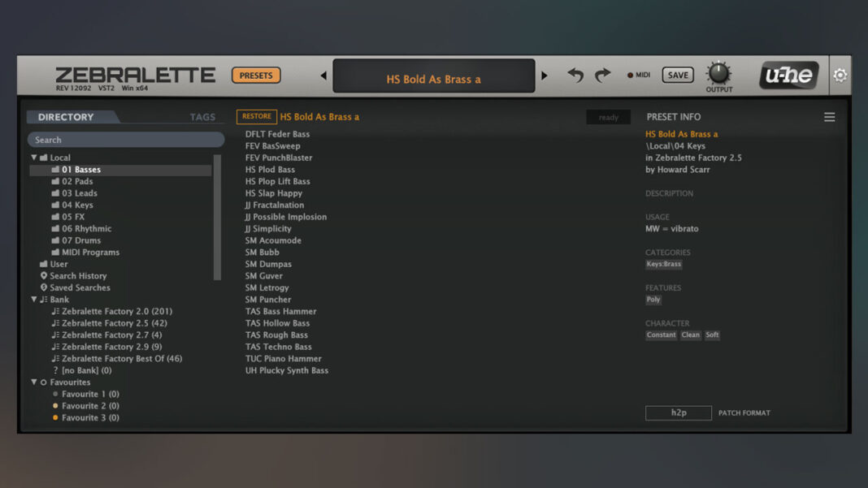Click inside the Search field

[126, 139]
